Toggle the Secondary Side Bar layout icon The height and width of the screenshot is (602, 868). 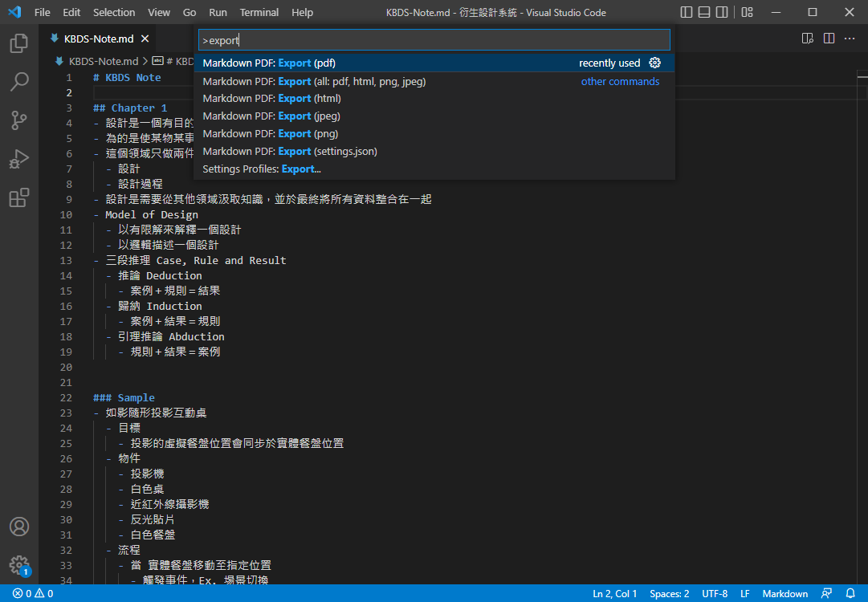[721, 12]
